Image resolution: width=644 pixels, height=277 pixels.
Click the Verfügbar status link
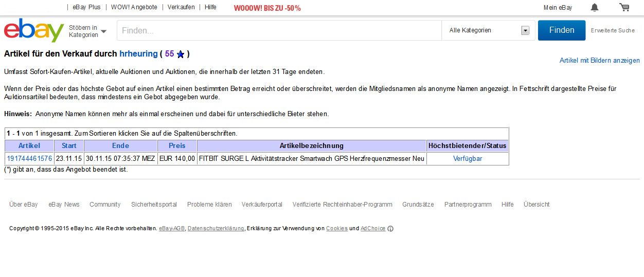pos(468,158)
